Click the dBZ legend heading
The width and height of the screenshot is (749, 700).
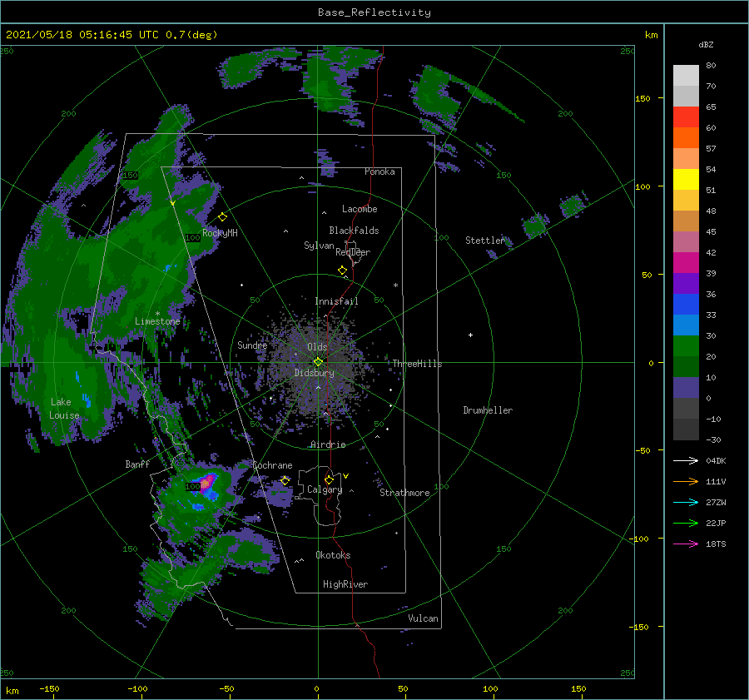(706, 44)
